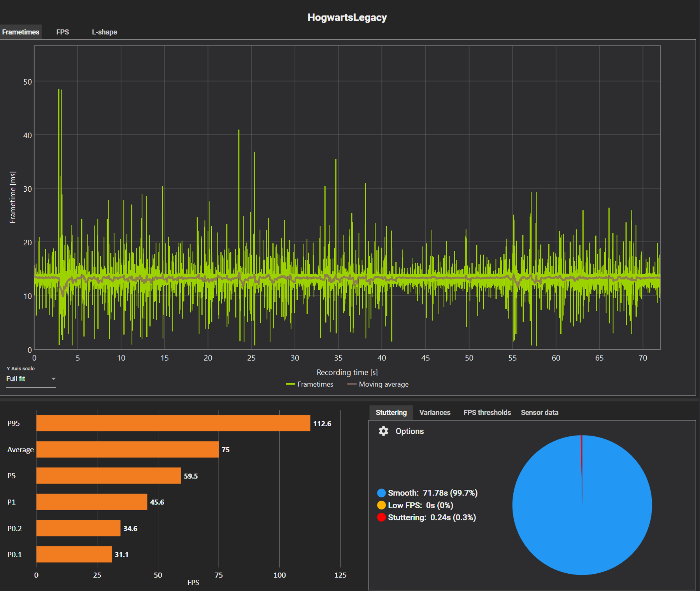Toggle the Frametimes legend series marker
This screenshot has height=591, width=700.
(x=290, y=384)
